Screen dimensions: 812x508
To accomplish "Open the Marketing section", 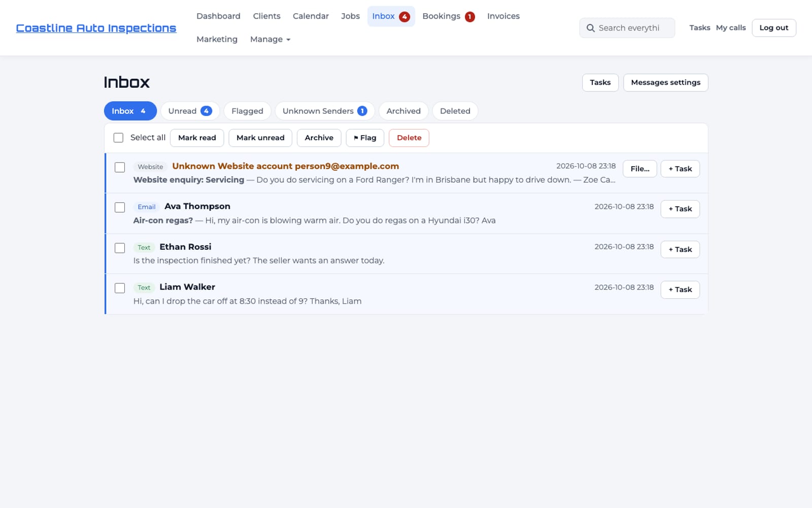I will [217, 39].
